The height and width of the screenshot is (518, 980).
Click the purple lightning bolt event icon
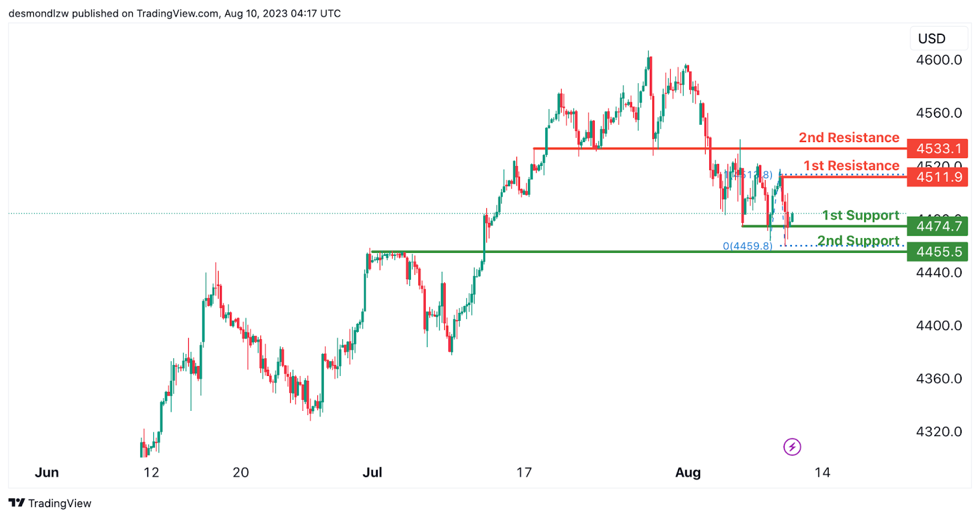click(792, 447)
